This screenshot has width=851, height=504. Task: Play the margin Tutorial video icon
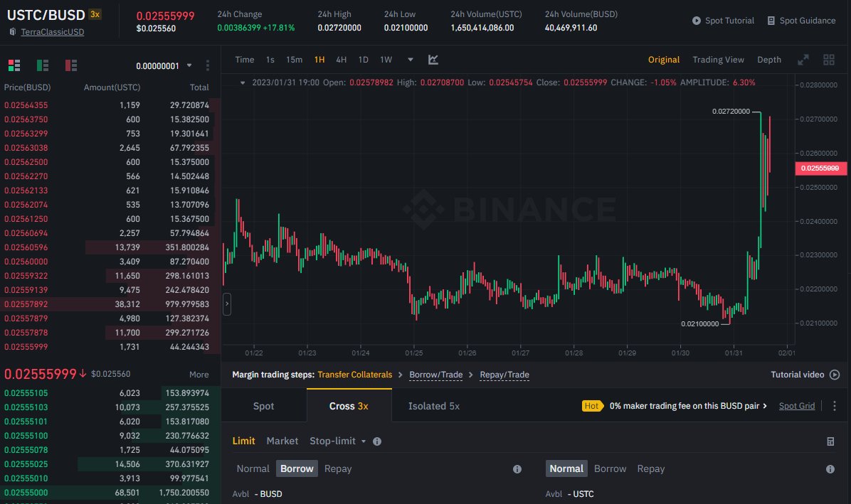[835, 375]
